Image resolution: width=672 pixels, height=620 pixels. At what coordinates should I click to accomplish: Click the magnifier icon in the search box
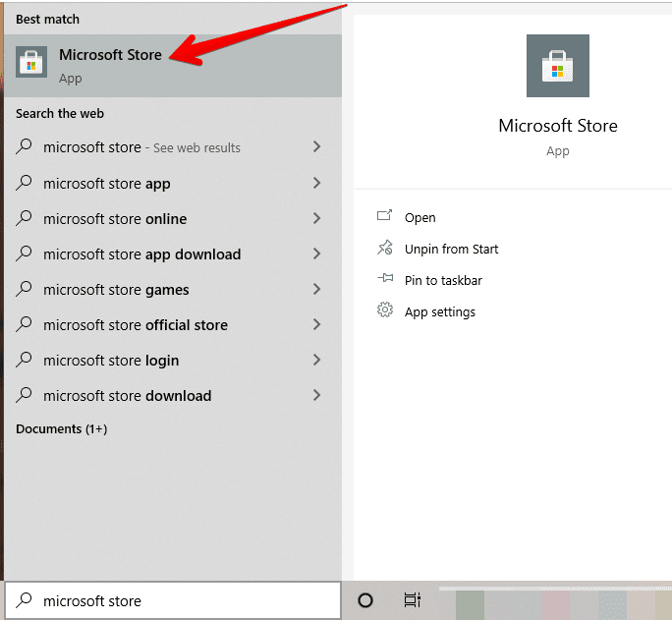(24, 600)
